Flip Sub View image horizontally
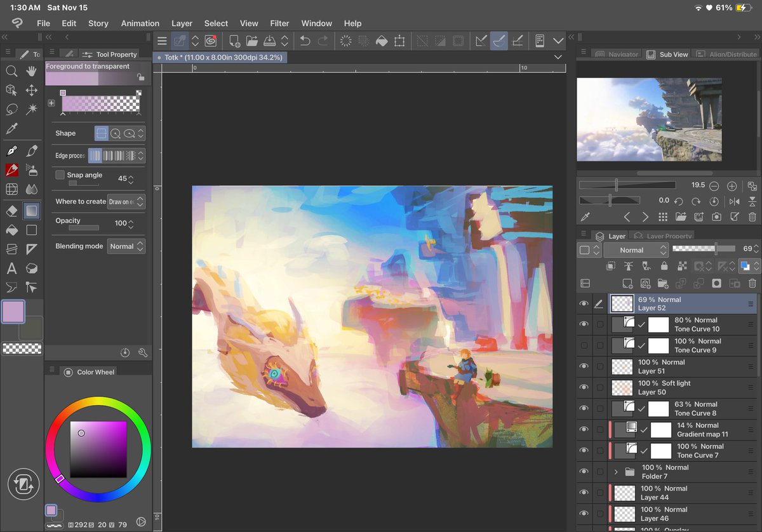762x532 pixels. pyautogui.click(x=735, y=201)
